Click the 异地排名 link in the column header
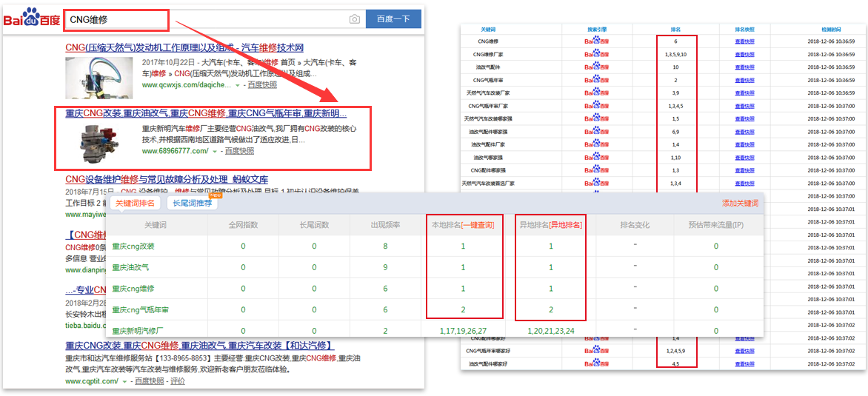This screenshot has width=868, height=396. pyautogui.click(x=564, y=225)
